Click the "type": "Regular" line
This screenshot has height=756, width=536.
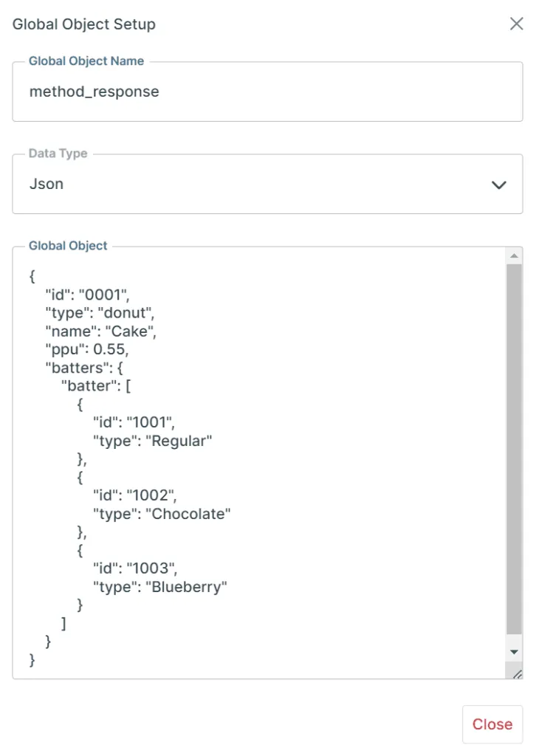click(152, 441)
